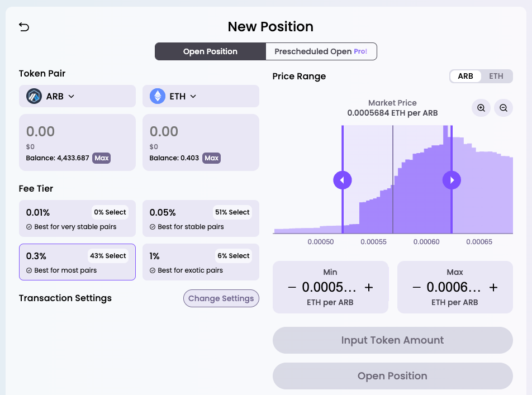Zoom in on the price chart
532x395 pixels.
481,108
